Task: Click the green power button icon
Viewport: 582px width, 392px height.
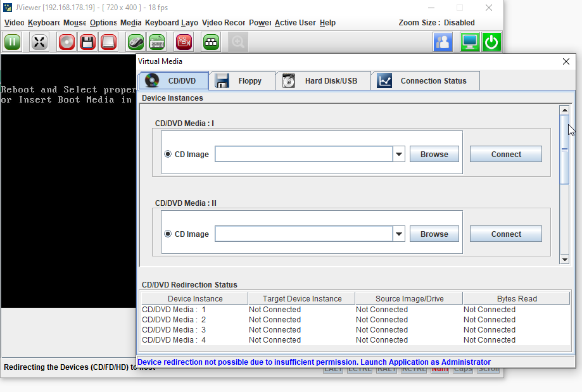Action: 491,42
